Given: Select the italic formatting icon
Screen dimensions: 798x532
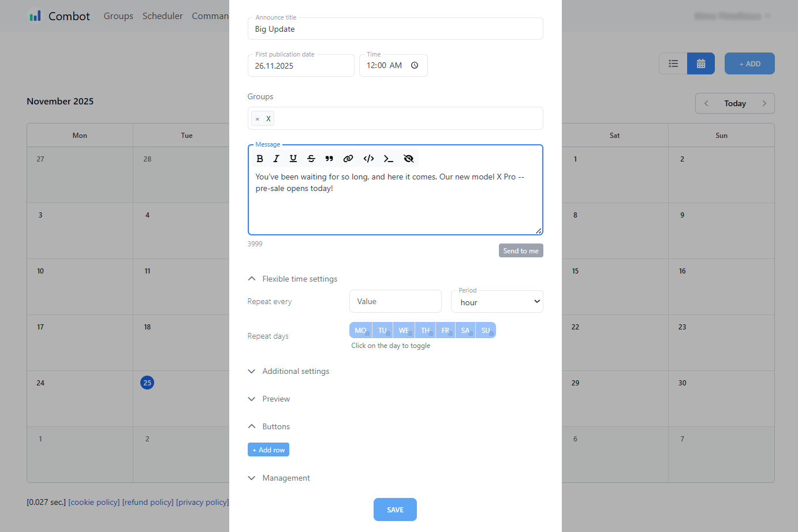Looking at the screenshot, I should click(x=276, y=158).
